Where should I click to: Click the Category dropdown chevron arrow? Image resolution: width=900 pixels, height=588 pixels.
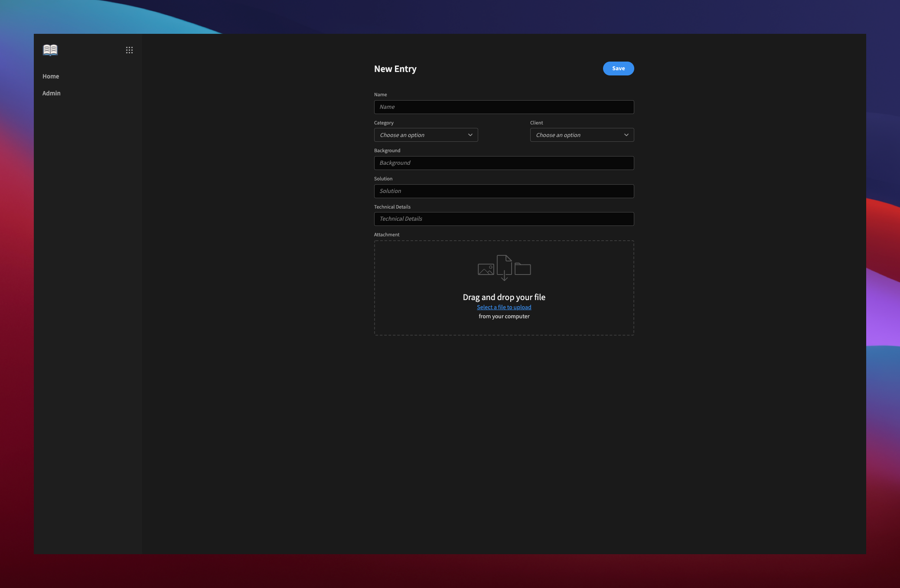click(x=471, y=134)
